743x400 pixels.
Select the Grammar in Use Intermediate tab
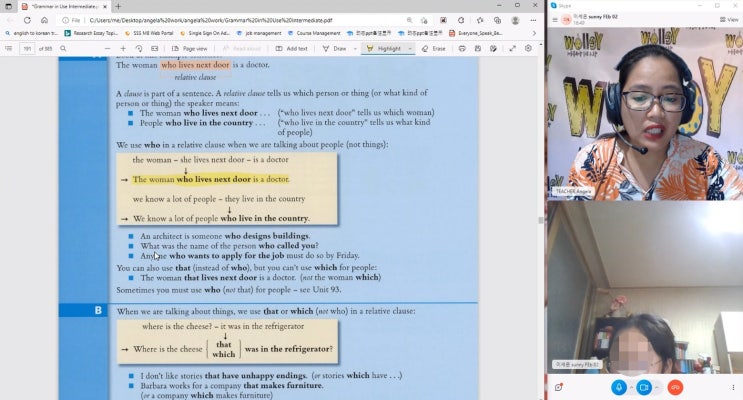point(62,6)
